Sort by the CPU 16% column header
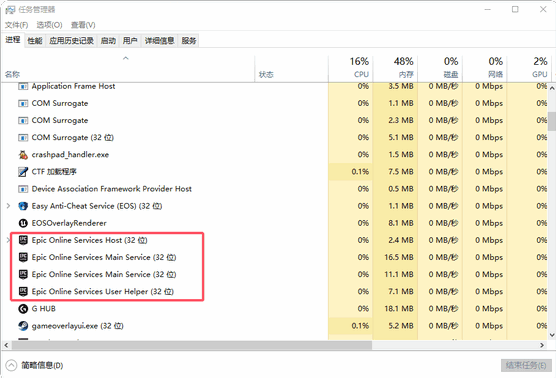 tap(350, 68)
